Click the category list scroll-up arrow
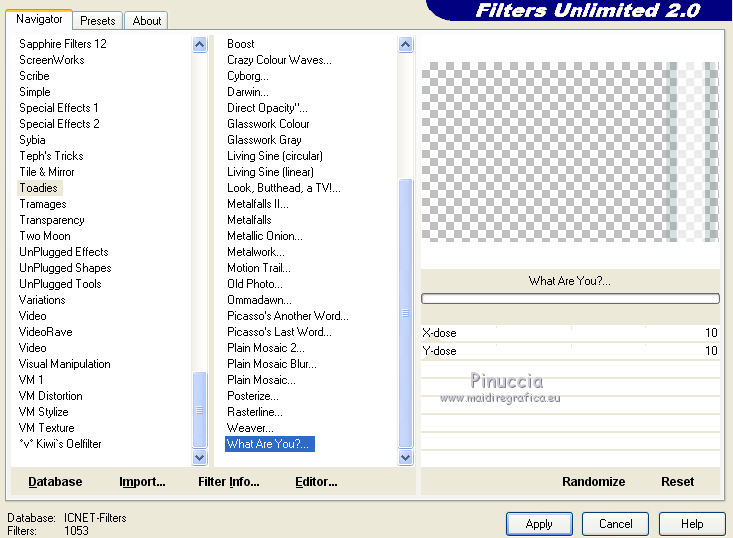 (200, 45)
